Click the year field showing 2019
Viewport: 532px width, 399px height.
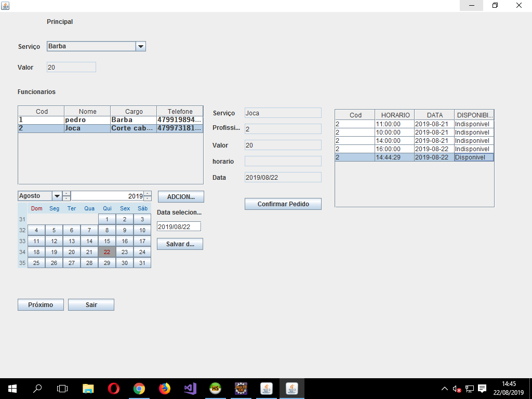108,196
